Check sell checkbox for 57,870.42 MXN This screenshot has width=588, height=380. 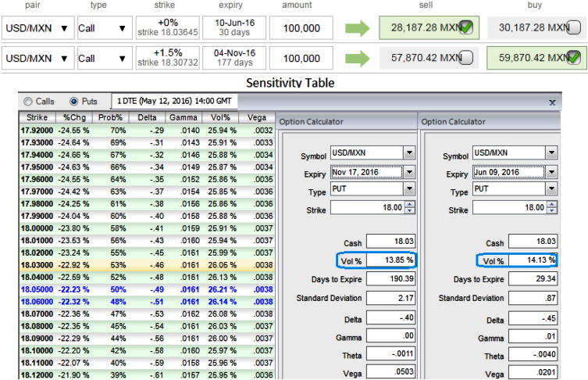tap(466, 58)
